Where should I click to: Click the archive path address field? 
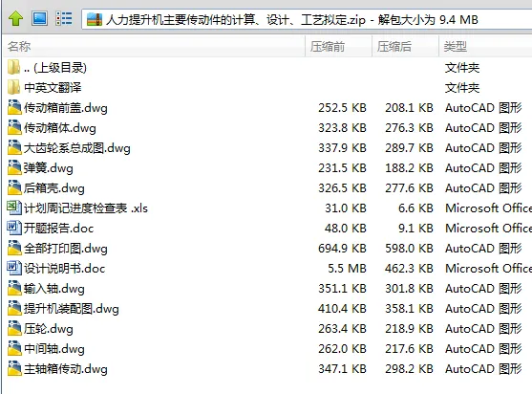point(307,19)
